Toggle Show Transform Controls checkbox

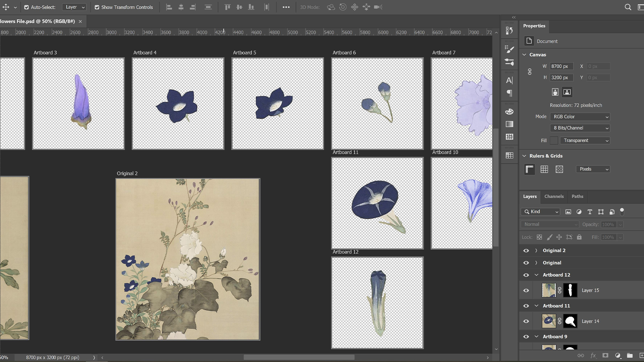tap(97, 7)
